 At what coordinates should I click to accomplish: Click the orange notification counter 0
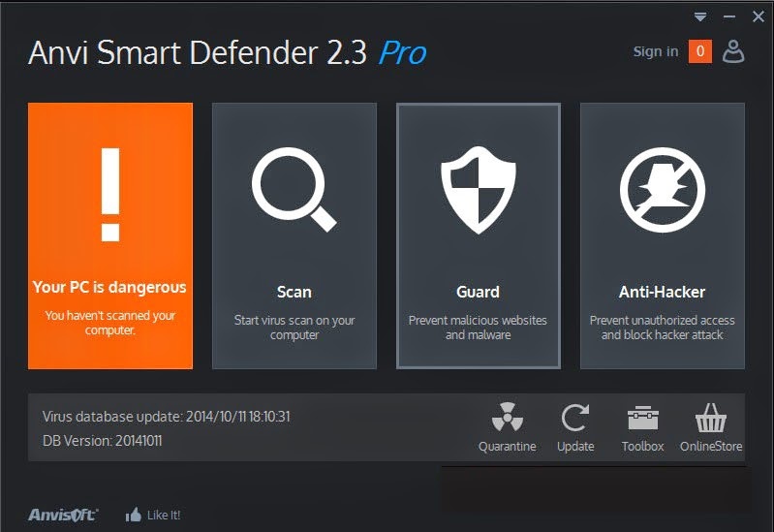(x=700, y=51)
